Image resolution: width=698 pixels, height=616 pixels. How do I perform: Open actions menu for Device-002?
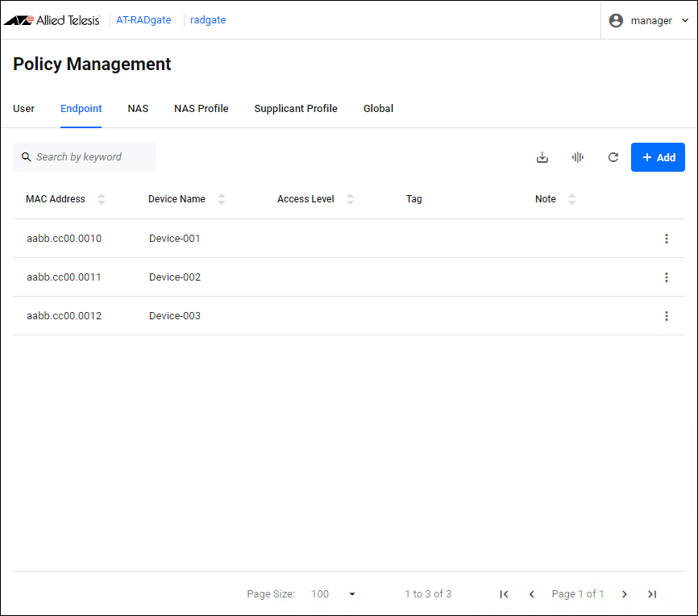(666, 277)
